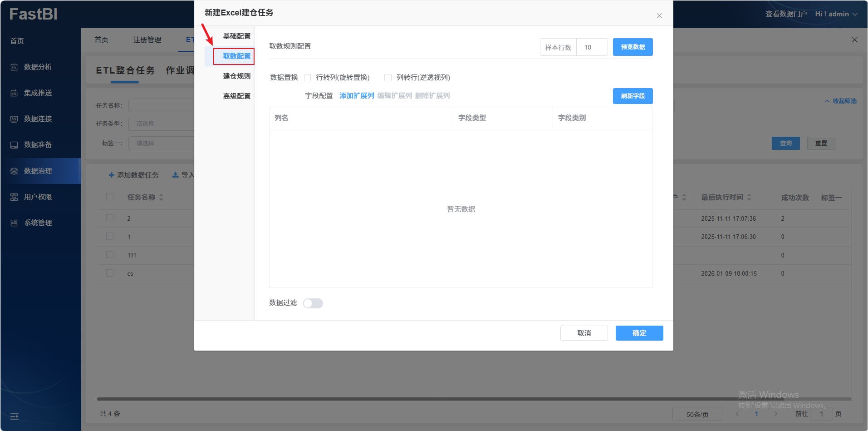Click the download icon next to 导入

pos(175,175)
